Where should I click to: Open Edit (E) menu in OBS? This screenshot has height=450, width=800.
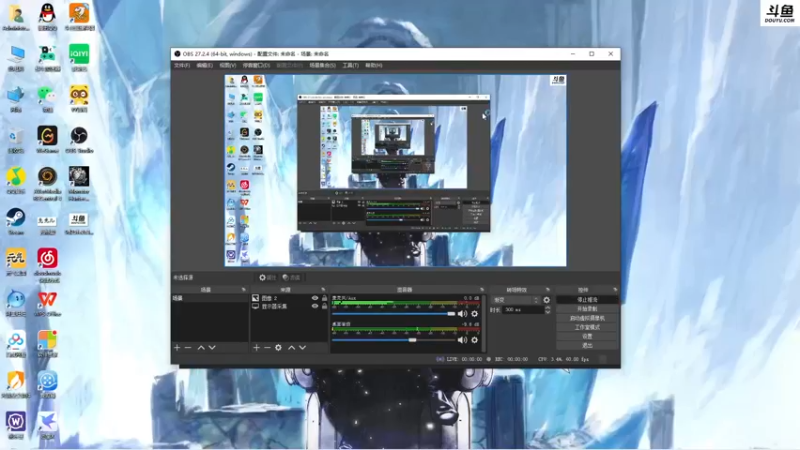tap(205, 65)
